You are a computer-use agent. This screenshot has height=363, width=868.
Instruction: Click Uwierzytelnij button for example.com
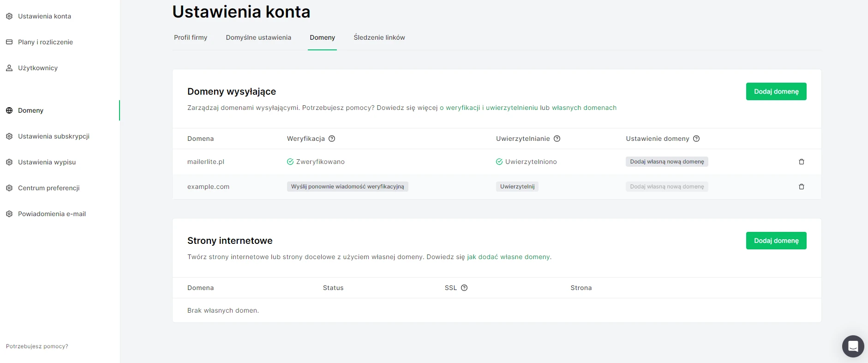[517, 187]
